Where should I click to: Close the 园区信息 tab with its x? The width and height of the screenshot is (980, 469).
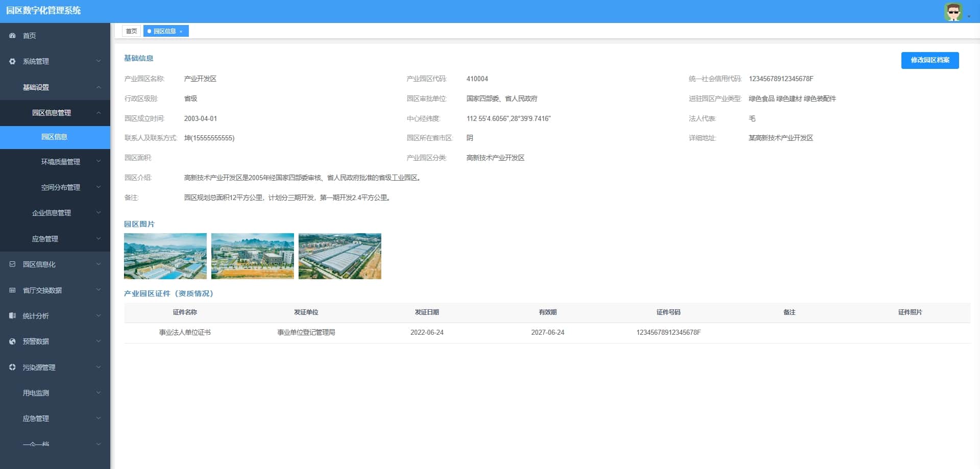coord(181,32)
